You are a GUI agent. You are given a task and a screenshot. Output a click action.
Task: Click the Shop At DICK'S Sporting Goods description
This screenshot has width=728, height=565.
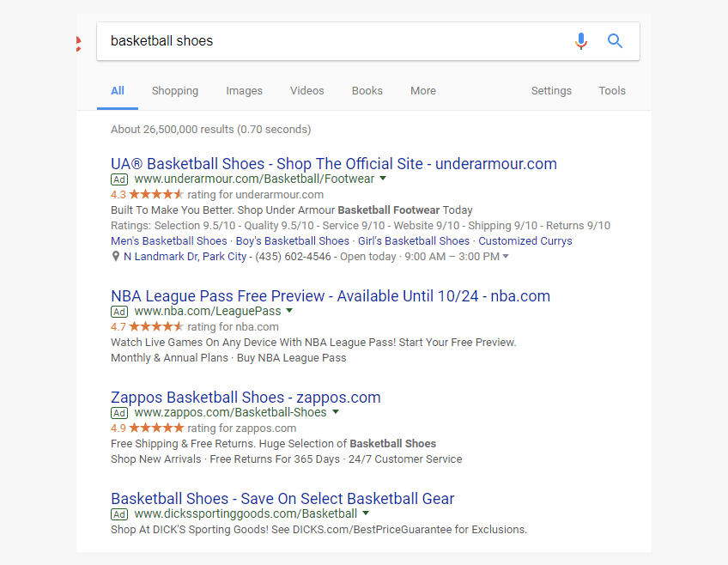coord(319,530)
